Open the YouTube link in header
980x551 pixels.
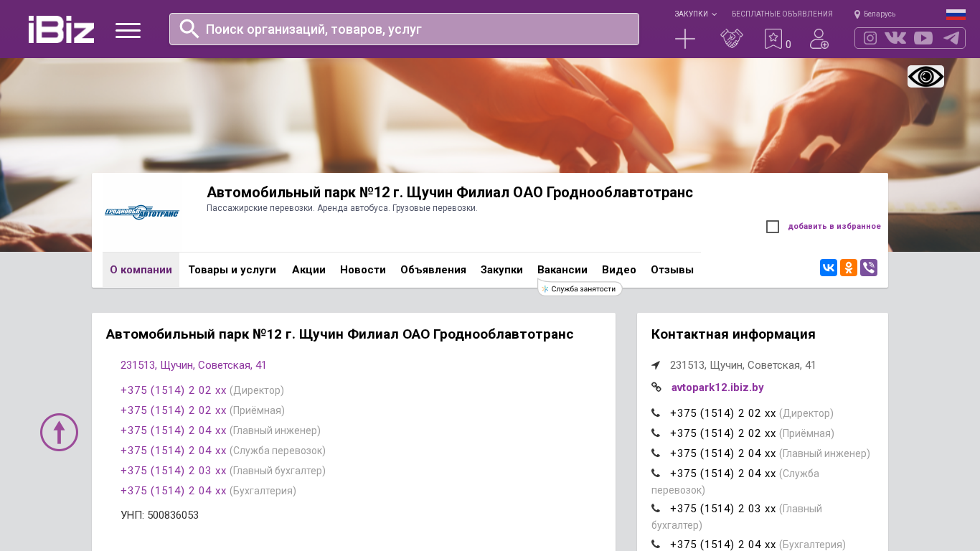923,38
